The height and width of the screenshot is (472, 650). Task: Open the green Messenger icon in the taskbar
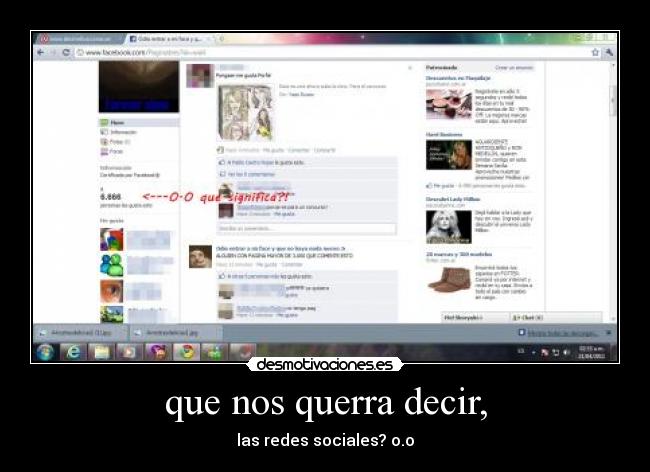[x=214, y=353]
